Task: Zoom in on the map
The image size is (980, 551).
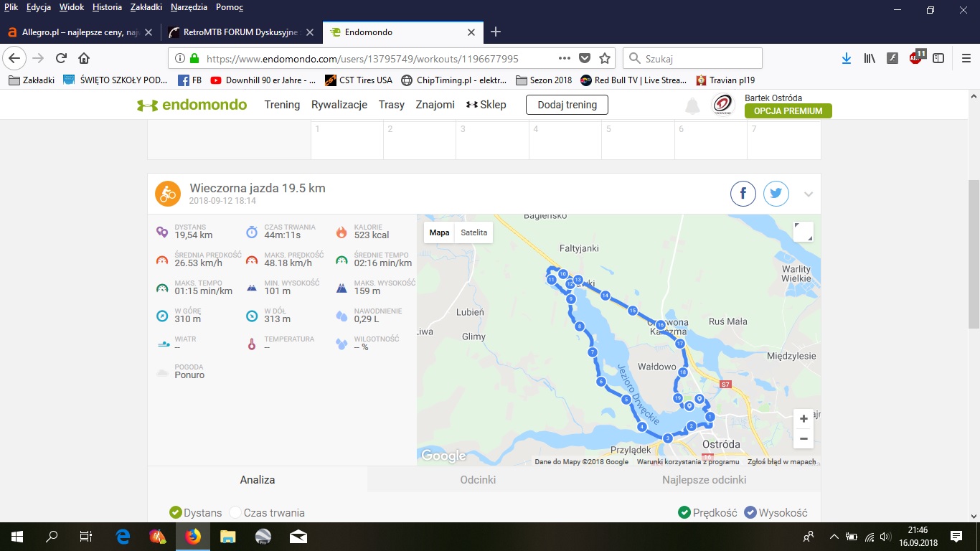Action: (x=804, y=419)
